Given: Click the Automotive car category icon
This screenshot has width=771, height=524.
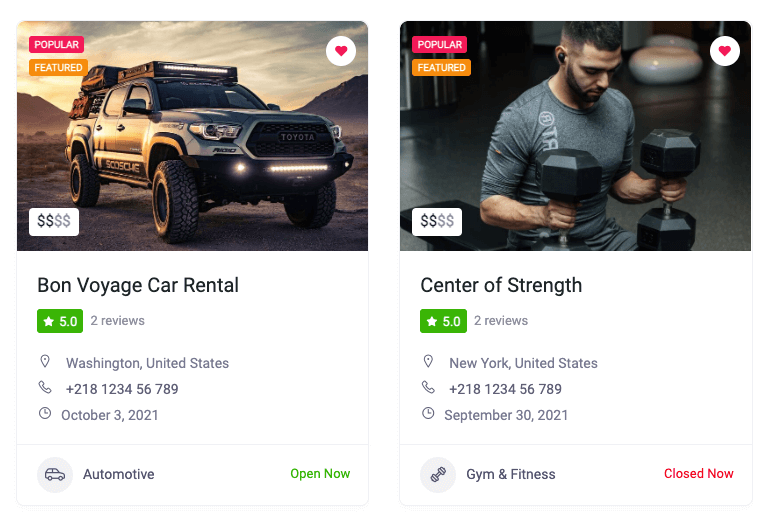Looking at the screenshot, I should click(x=55, y=474).
